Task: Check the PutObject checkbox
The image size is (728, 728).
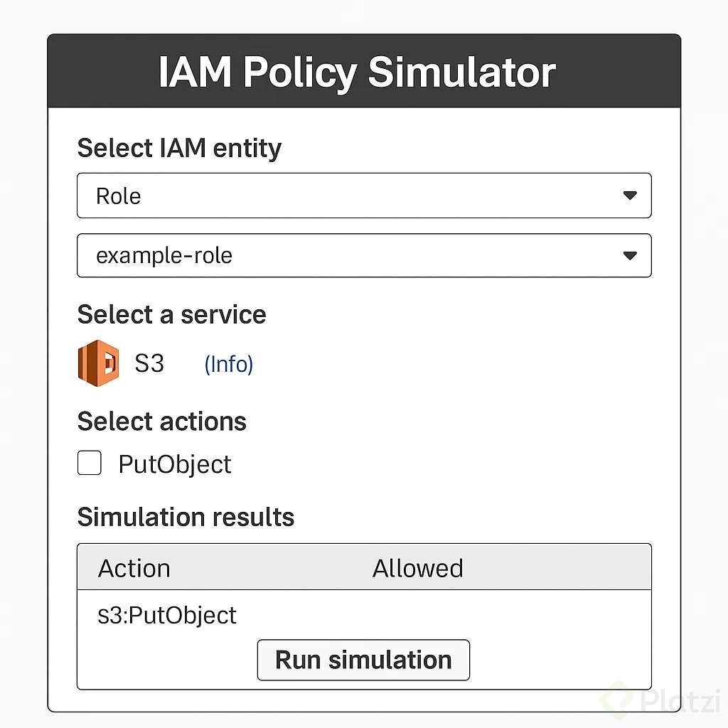Action: [90, 462]
